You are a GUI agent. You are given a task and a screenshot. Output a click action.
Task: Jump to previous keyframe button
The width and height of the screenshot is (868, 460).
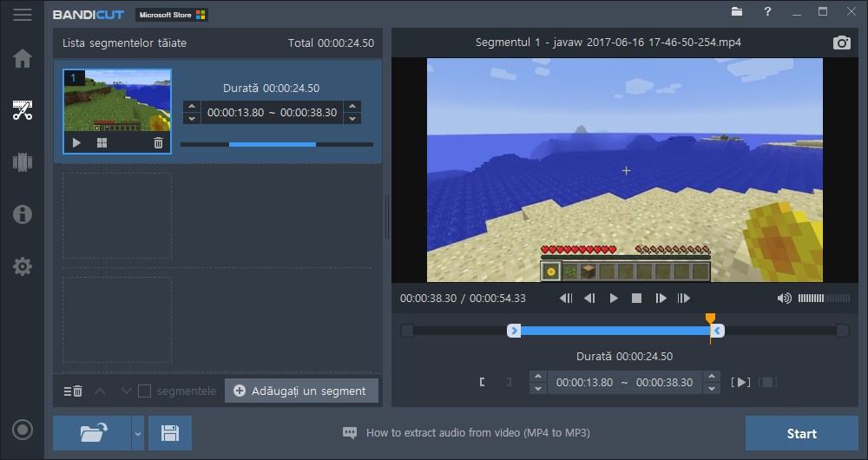click(566, 299)
